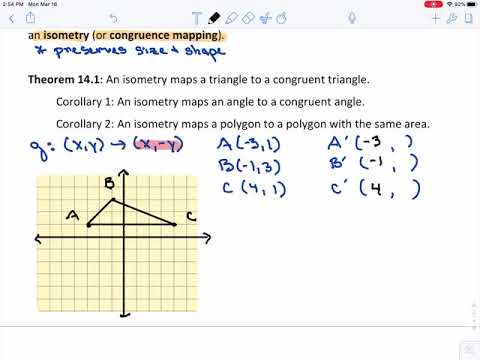Select the Pencil tool
The image size is (480, 360).
click(x=214, y=18)
